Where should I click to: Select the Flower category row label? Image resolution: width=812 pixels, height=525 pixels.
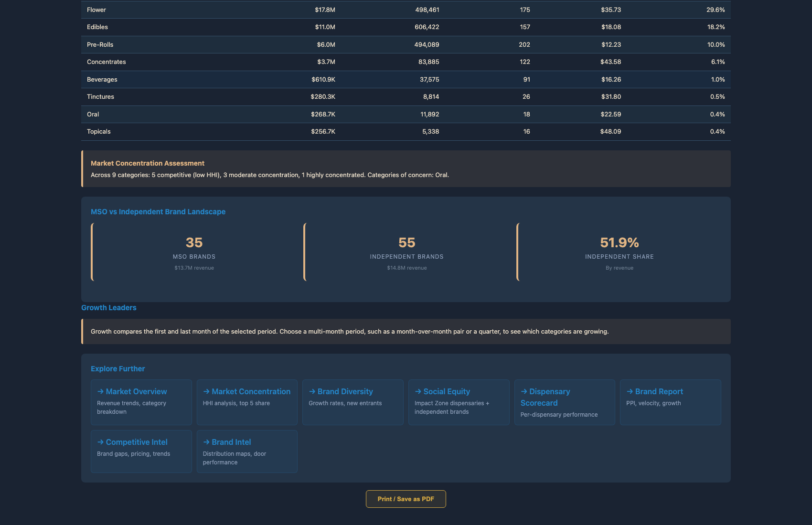[x=96, y=10]
